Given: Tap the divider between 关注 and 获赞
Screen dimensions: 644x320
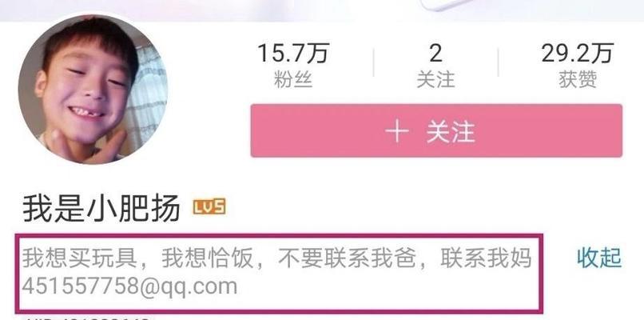Looking at the screenshot, I should 499,62.
